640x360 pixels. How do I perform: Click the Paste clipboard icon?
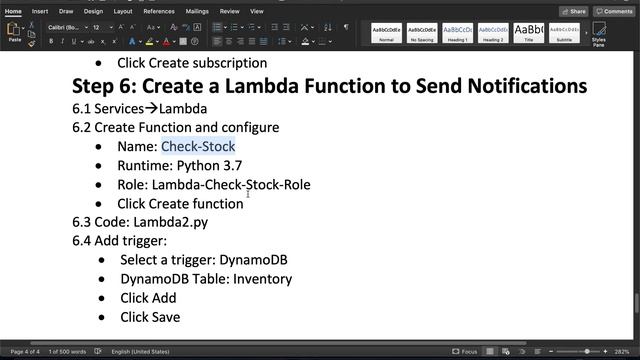pyautogui.click(x=13, y=30)
